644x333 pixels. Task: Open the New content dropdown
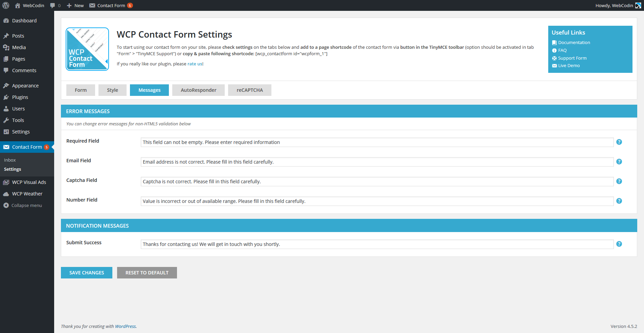tap(75, 5)
